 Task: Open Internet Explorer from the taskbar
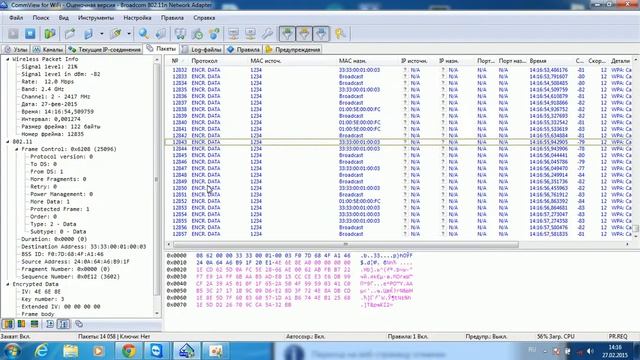tap(41, 351)
